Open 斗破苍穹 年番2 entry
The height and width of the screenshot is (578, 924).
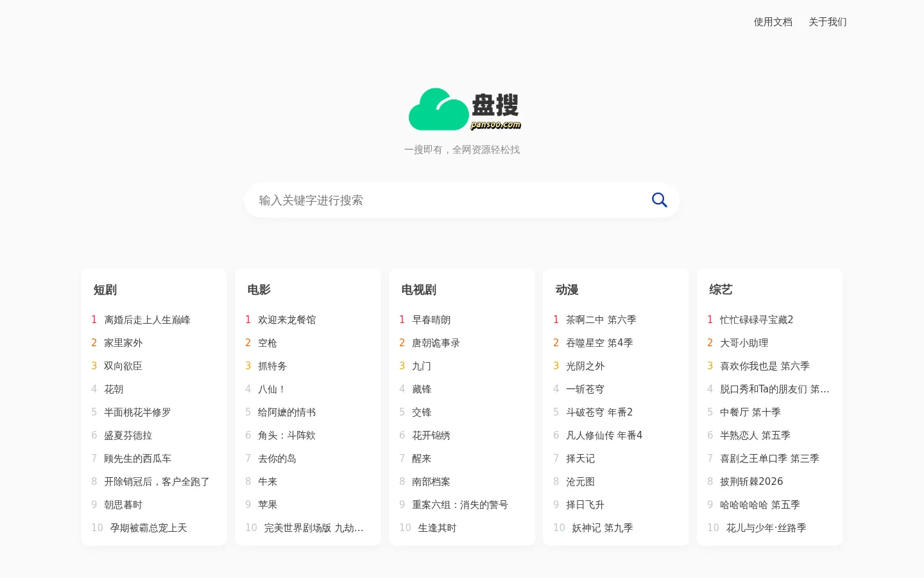(599, 412)
